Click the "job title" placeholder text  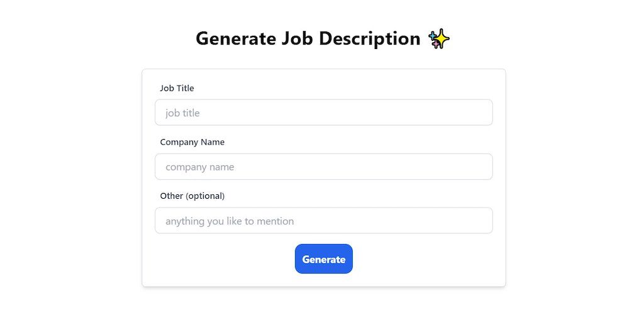(x=182, y=113)
